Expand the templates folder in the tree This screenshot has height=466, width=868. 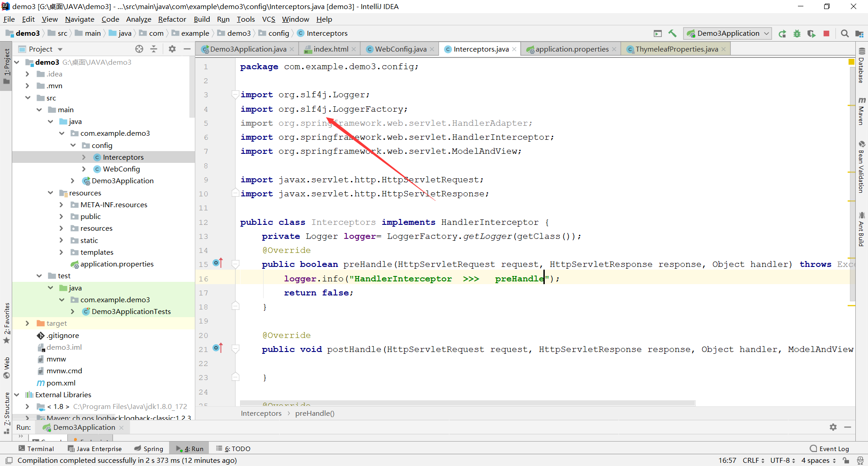(61, 252)
